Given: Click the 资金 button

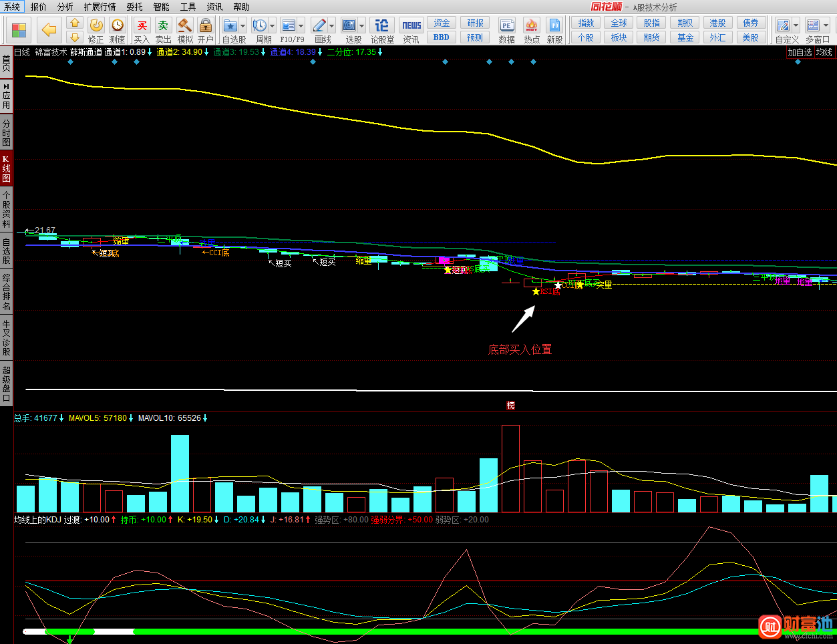Looking at the screenshot, I should (x=442, y=23).
